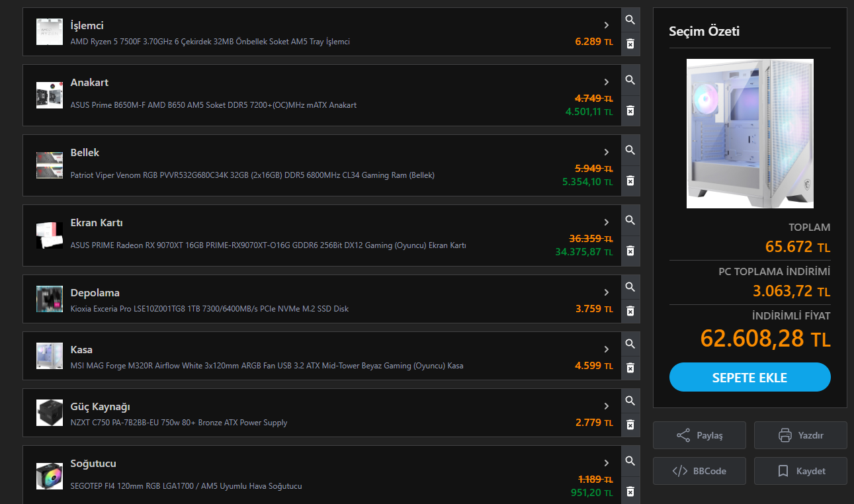Expand the İşlemci row chevron
The height and width of the screenshot is (504, 854).
click(607, 25)
